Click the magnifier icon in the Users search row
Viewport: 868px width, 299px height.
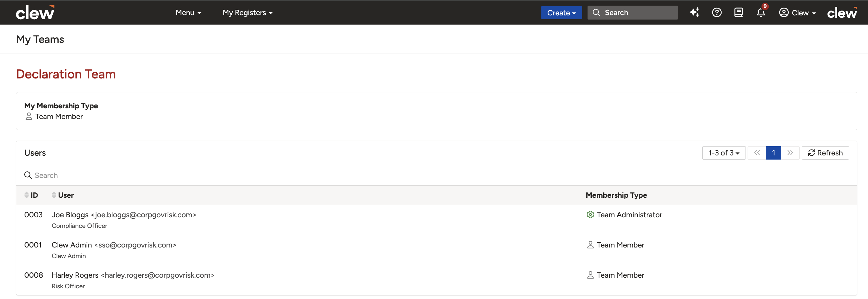(x=28, y=175)
